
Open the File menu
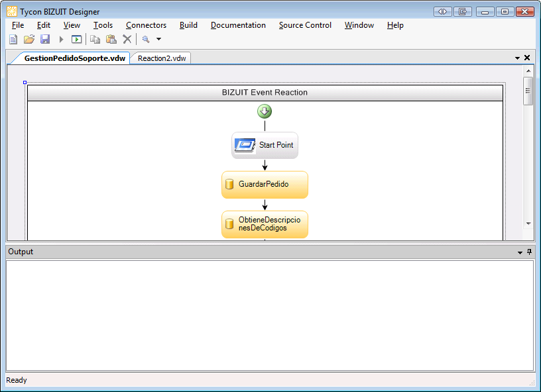click(18, 25)
